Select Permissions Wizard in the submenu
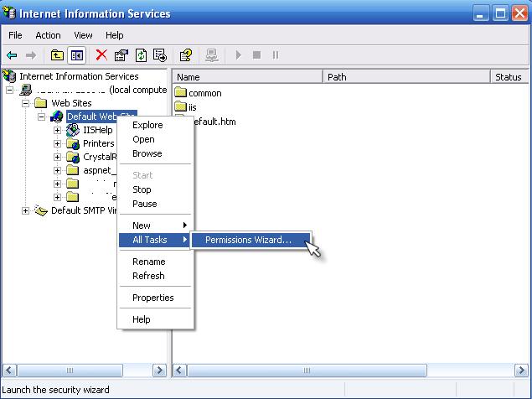Viewport: 532px width, 399px height. coord(248,240)
